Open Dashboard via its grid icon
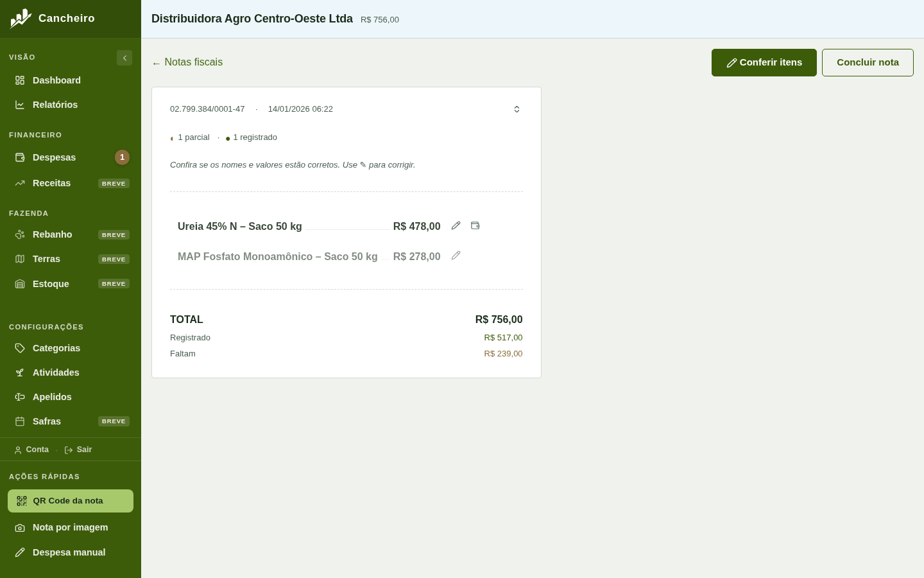Viewport: 924px width, 578px height. point(20,80)
